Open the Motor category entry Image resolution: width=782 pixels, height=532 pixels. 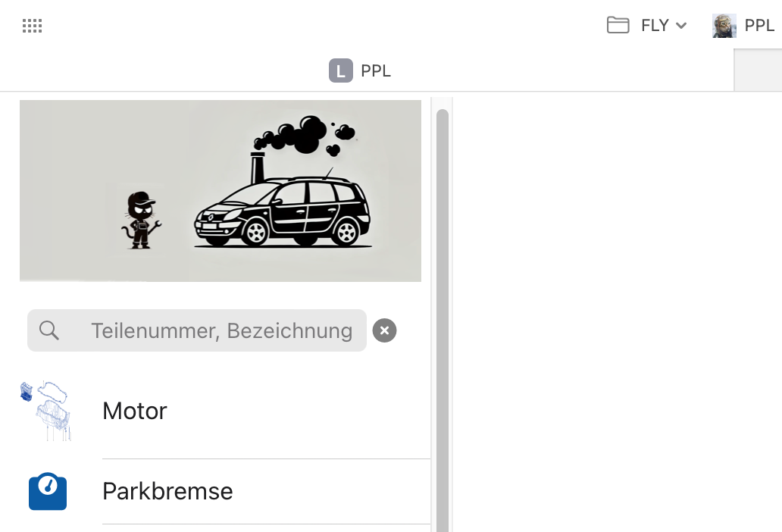[225, 411]
